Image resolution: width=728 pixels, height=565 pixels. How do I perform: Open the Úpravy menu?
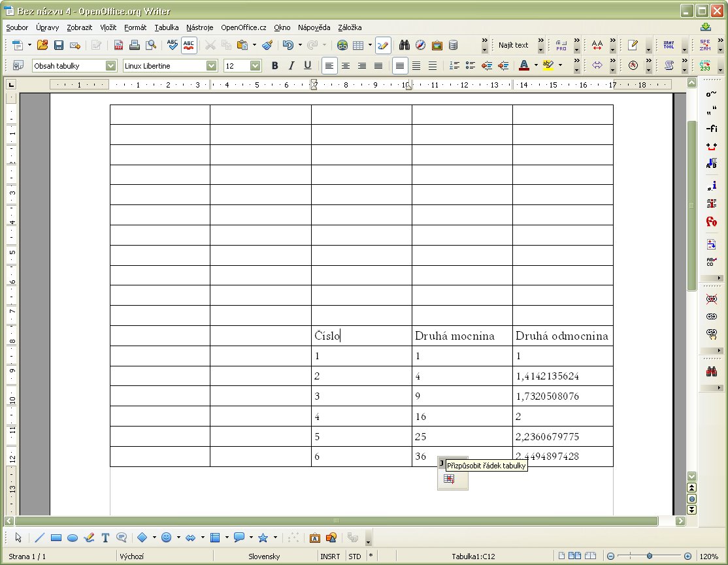(x=47, y=27)
